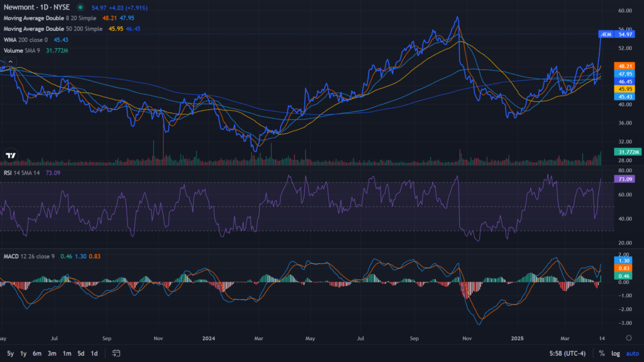
Task: Select the Volume SMA 9 legend
Action: pyautogui.click(x=22, y=50)
